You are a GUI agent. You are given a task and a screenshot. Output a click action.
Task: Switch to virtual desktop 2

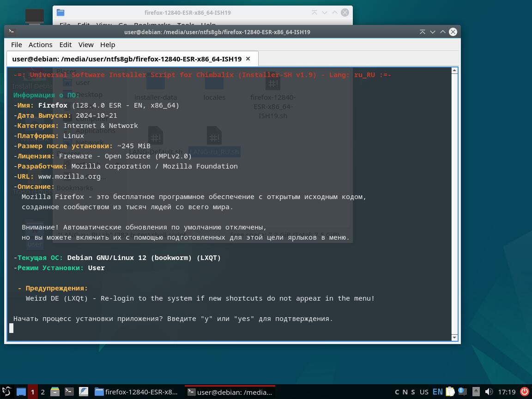coord(42,392)
